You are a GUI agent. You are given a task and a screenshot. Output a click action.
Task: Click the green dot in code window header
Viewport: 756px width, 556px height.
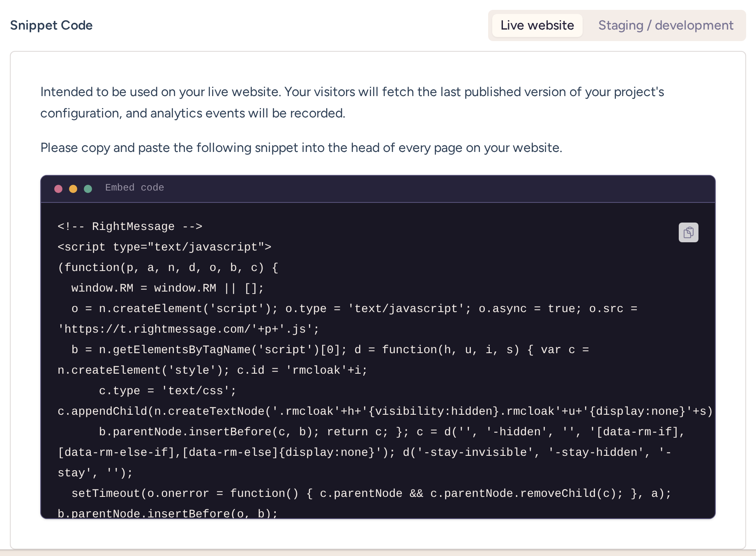point(88,188)
